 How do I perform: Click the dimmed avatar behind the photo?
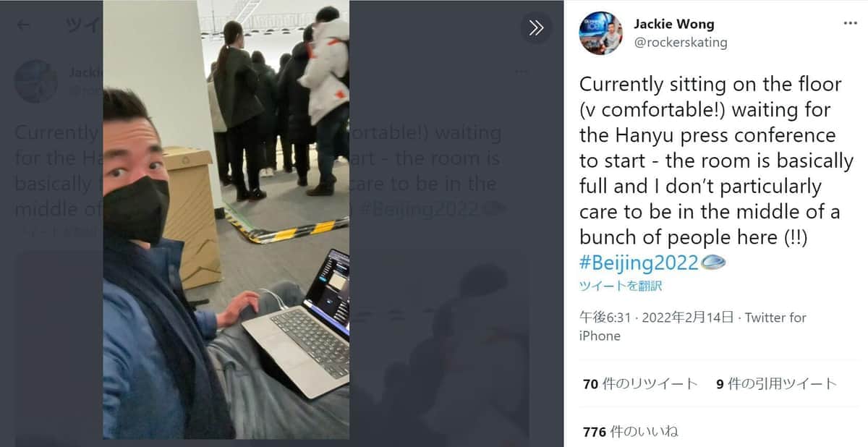pos(36,81)
